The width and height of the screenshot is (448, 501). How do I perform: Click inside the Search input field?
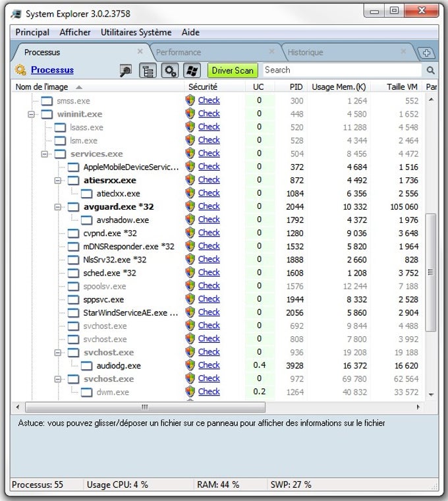pos(343,70)
